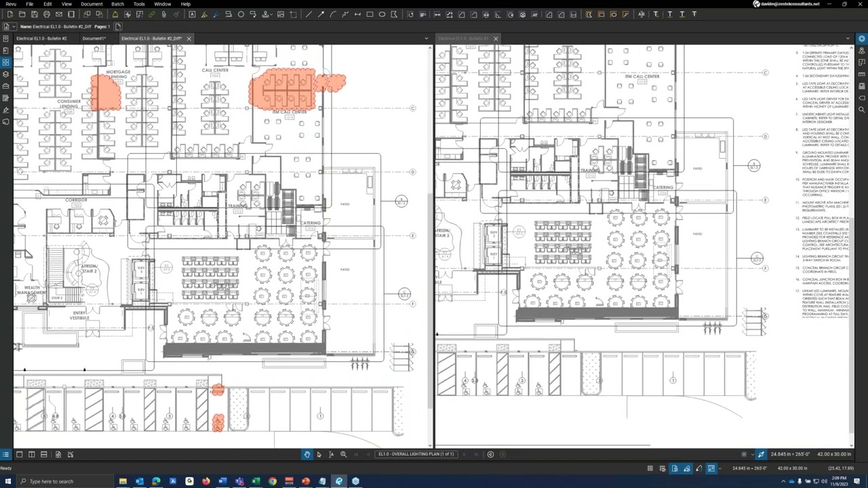The width and height of the screenshot is (868, 488).
Task: Open the layers panel in left sidebar
Action: [x=6, y=74]
